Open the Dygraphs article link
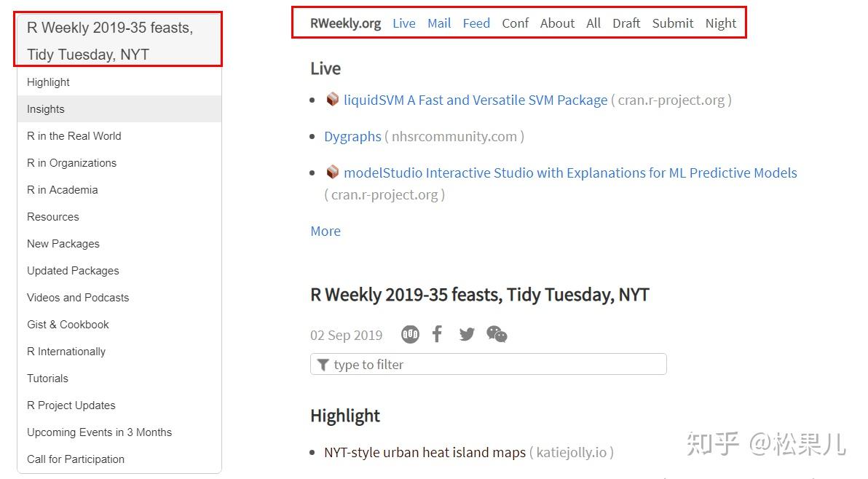Viewport: 868px width, 479px height. [x=352, y=136]
